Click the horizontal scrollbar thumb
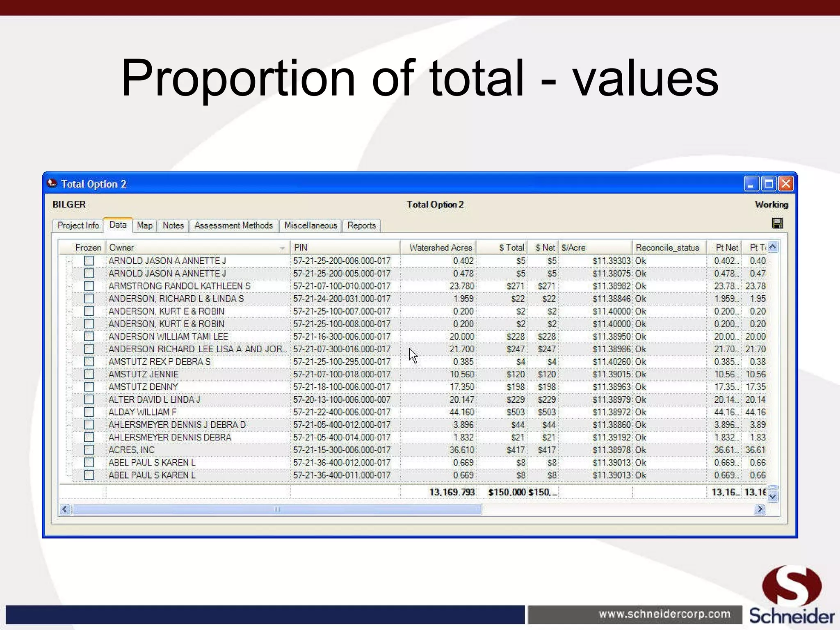 point(277,509)
